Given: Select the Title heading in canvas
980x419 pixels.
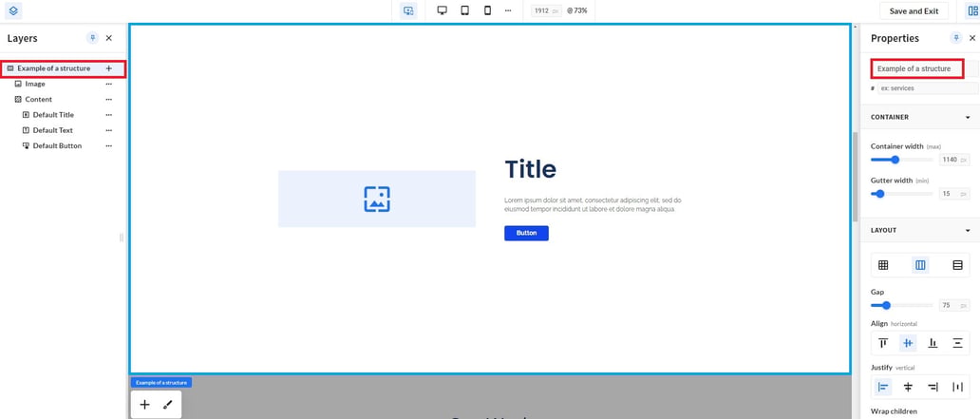Looking at the screenshot, I should 530,169.
